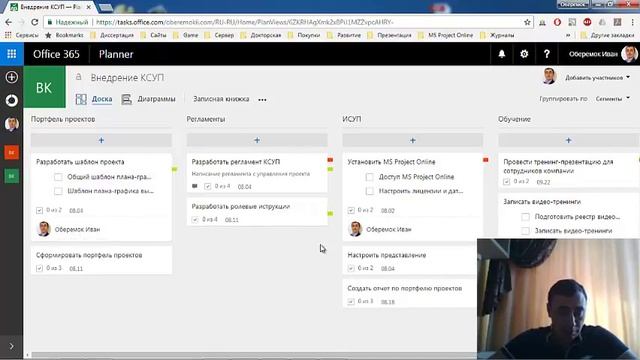Expand the left sidebar with the chevron
This screenshot has height=360, width=640.
(11, 346)
